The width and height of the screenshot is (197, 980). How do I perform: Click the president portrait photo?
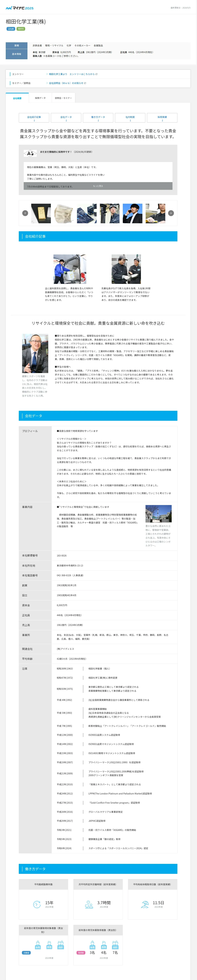(35, 353)
